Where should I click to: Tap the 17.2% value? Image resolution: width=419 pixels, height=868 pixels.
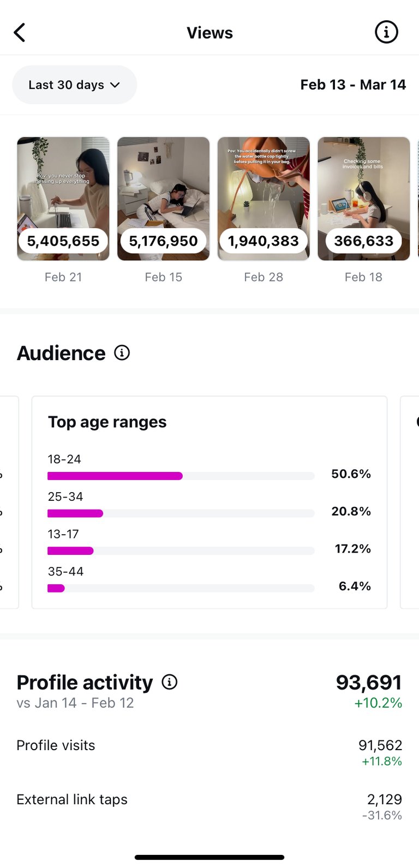(x=353, y=549)
